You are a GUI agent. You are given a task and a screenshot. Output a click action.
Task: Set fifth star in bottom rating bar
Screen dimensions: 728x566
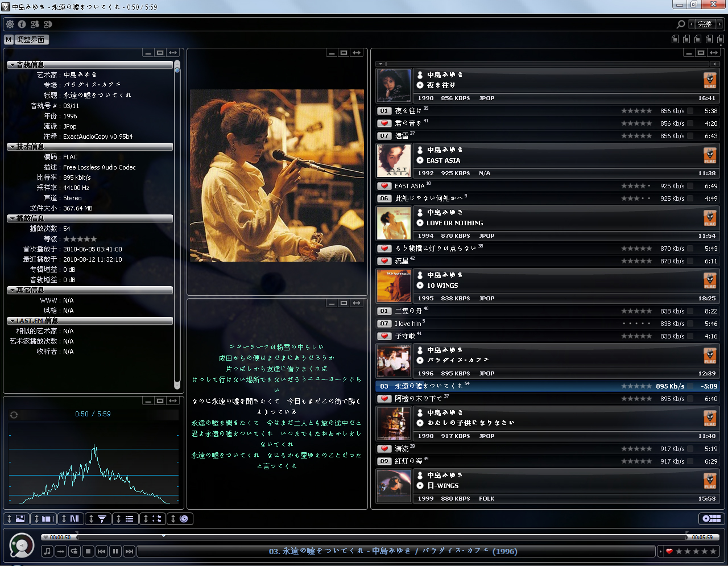point(713,551)
